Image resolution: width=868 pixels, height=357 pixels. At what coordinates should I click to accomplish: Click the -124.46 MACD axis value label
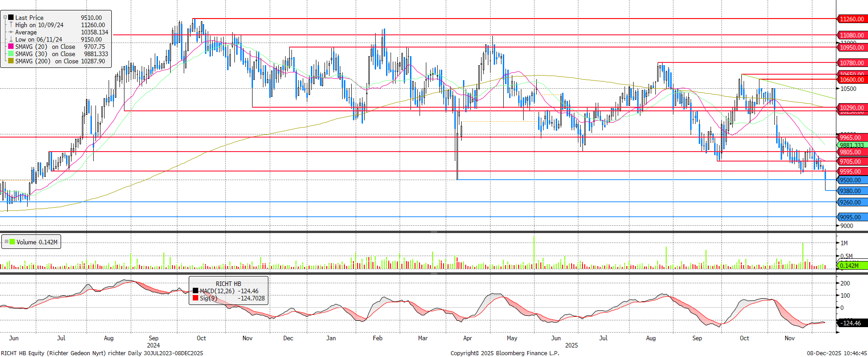[852, 323]
